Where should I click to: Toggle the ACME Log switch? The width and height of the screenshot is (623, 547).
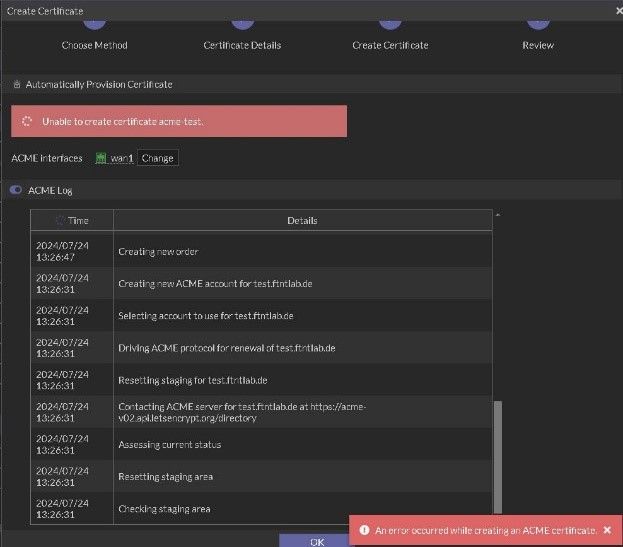[x=15, y=190]
